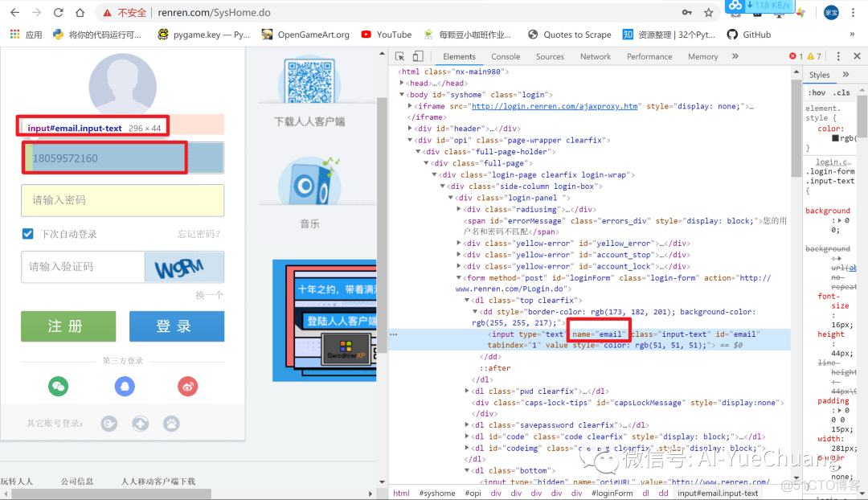This screenshot has width=868, height=500.
Task: Open saved passwords key icon in address bar
Action: 687,13
